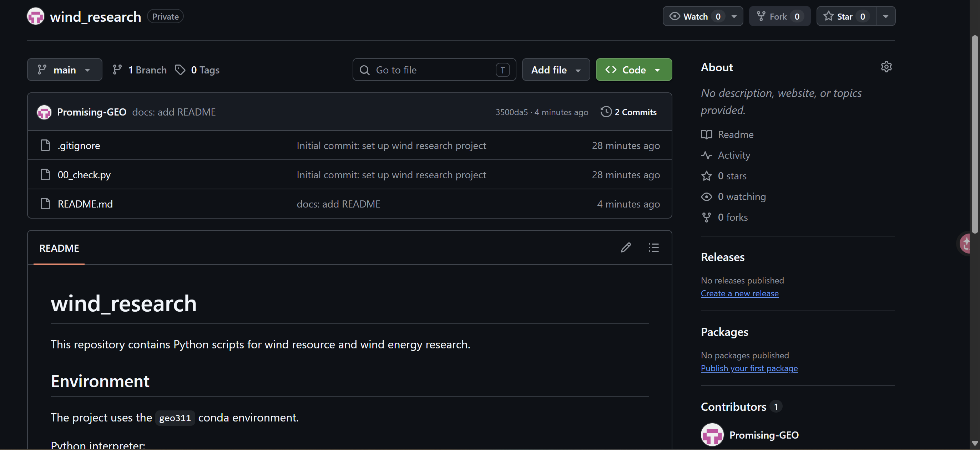Screen dimensions: 980x450
Task: Open the 0 watching link
Action: coord(742,196)
